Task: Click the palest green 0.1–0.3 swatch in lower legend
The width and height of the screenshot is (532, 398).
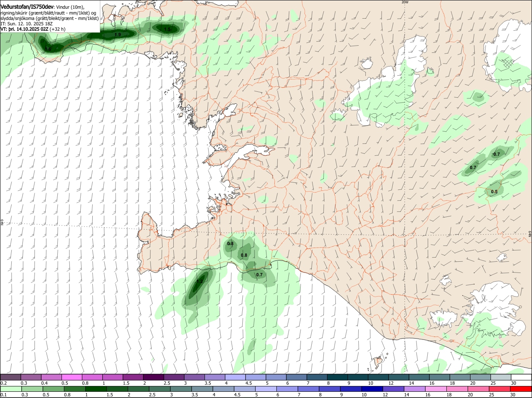Action: click(x=11, y=389)
